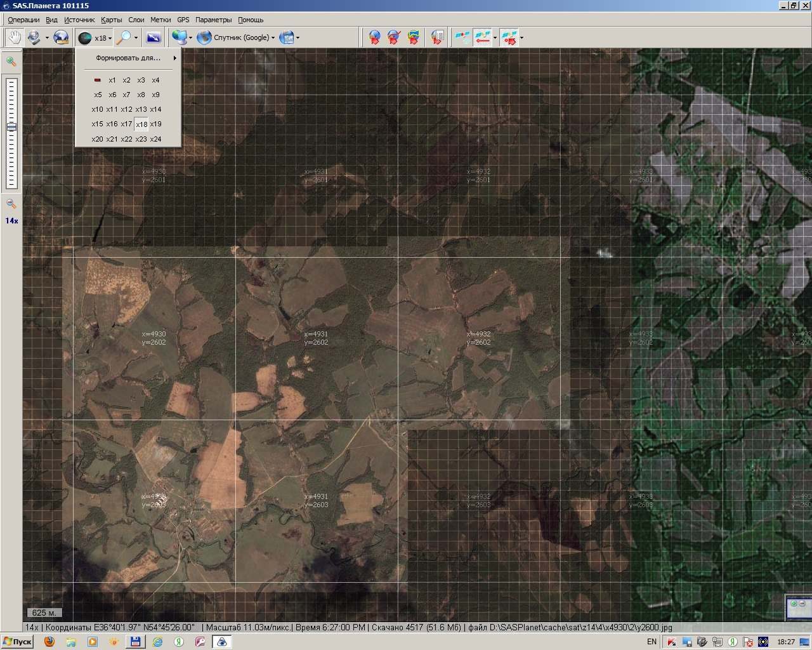Open the magnifying glass go-to tool
812x650 pixels.
123,37
